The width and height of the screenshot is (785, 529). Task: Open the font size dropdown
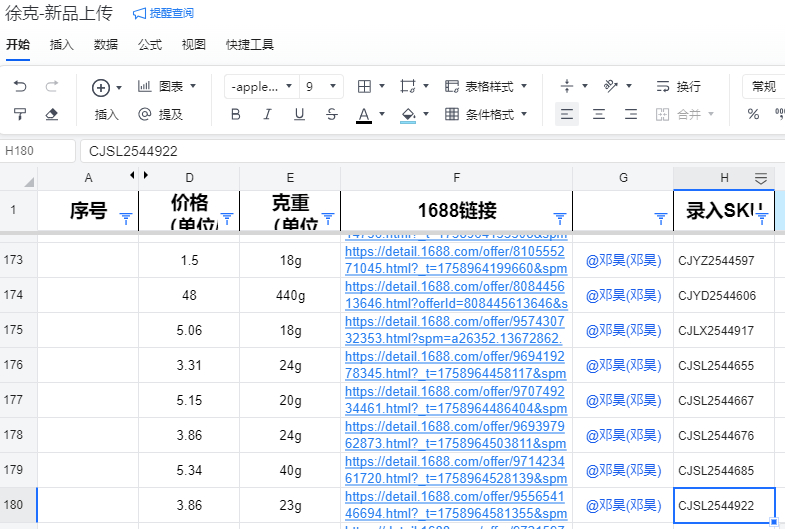point(322,87)
